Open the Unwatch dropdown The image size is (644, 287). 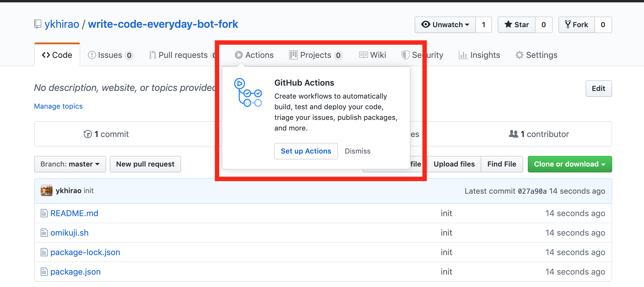tap(445, 25)
